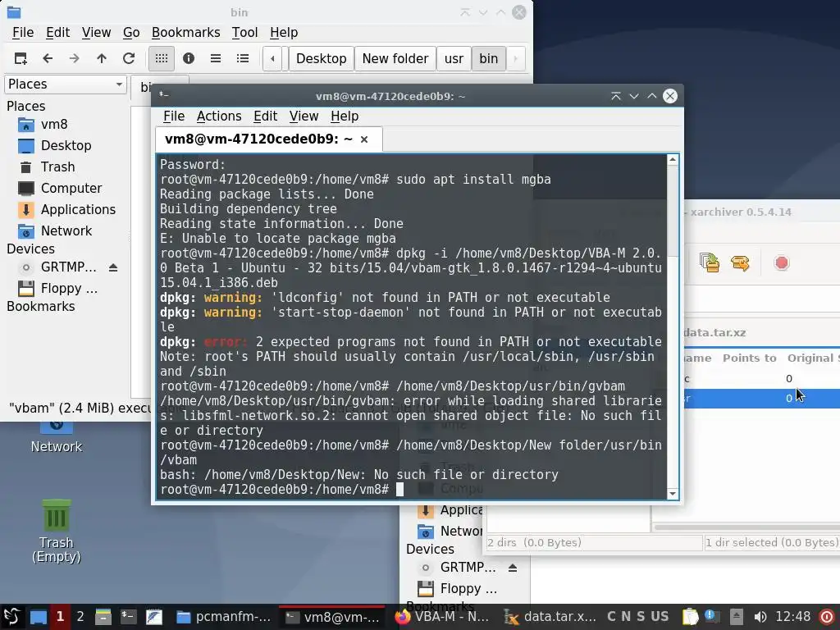Viewport: 840px width, 630px height.
Task: Select bin path button
Action: [x=489, y=58]
